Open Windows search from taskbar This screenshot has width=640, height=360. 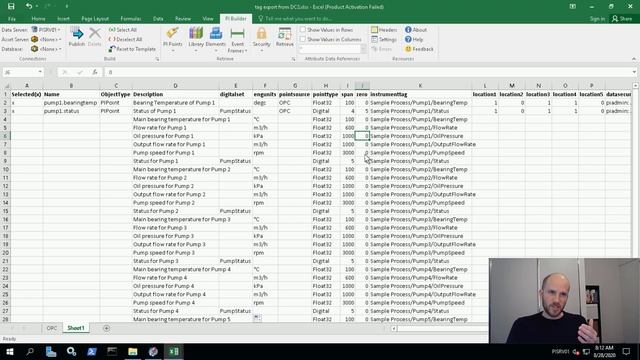pos(30,351)
